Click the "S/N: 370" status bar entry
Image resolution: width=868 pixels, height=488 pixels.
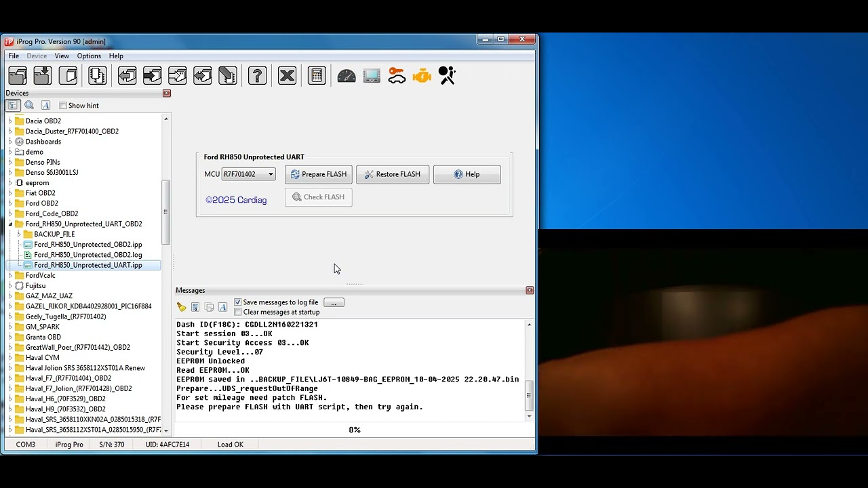click(112, 445)
